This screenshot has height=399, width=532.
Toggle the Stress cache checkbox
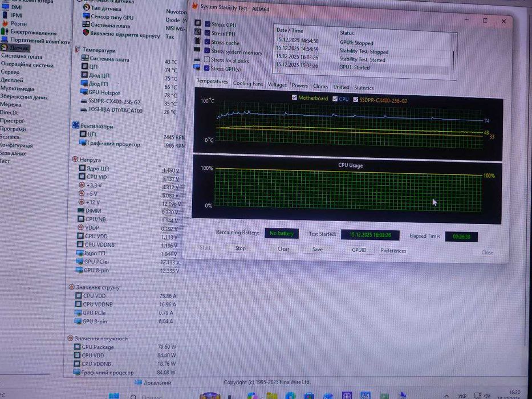(x=207, y=42)
